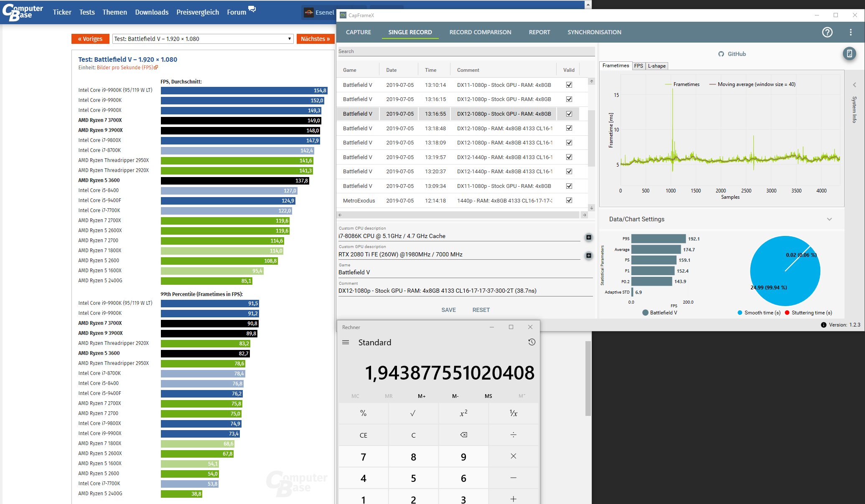Toggle Valid checkbox for 13:19:57 record
Screen dimensions: 865x504
569,157
